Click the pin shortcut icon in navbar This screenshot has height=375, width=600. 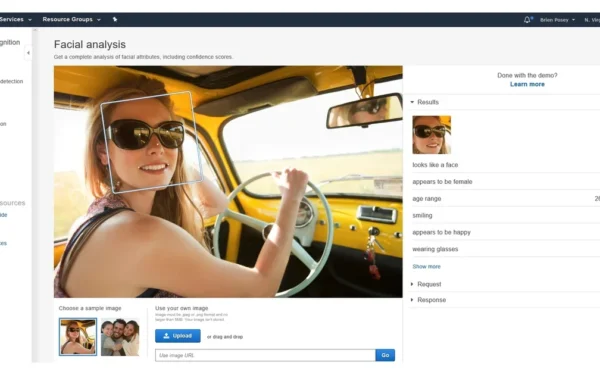tap(114, 19)
